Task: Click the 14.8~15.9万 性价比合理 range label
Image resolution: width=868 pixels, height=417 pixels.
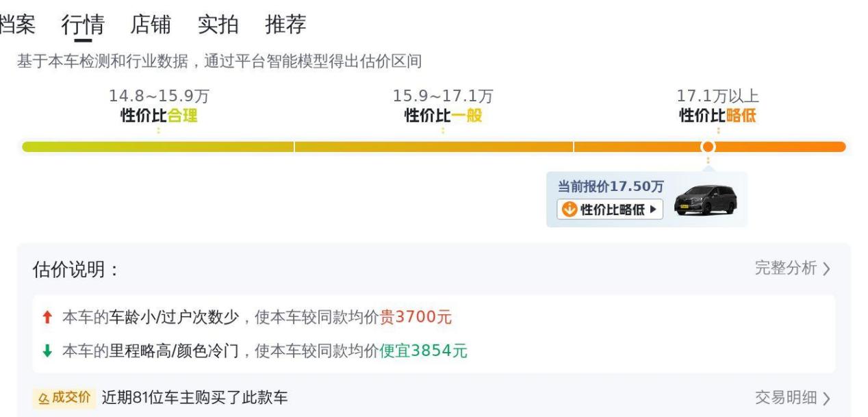Action: click(x=159, y=105)
